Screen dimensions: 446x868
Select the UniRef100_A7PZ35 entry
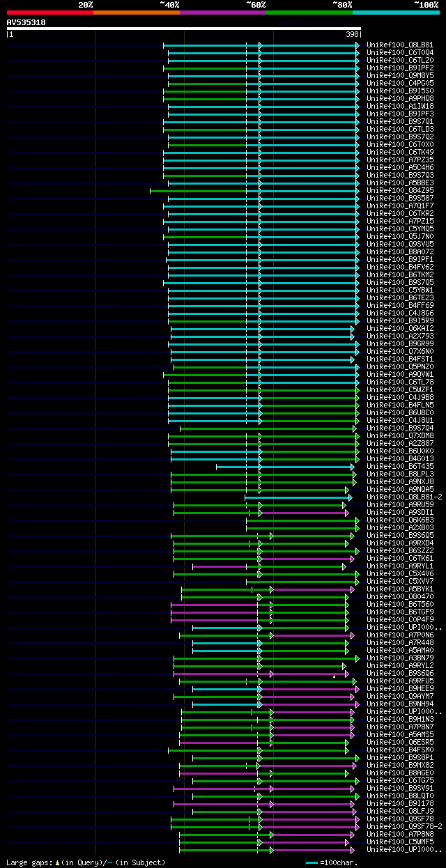click(400, 160)
